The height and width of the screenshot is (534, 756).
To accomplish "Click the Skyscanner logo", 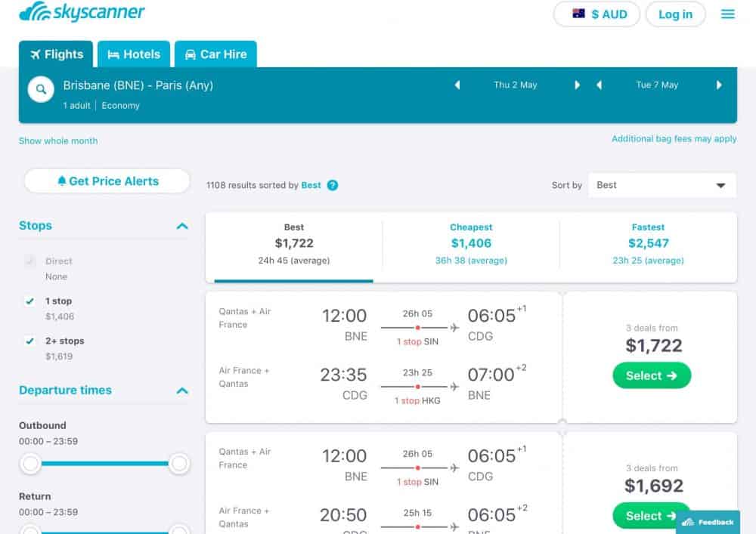I will (82, 11).
